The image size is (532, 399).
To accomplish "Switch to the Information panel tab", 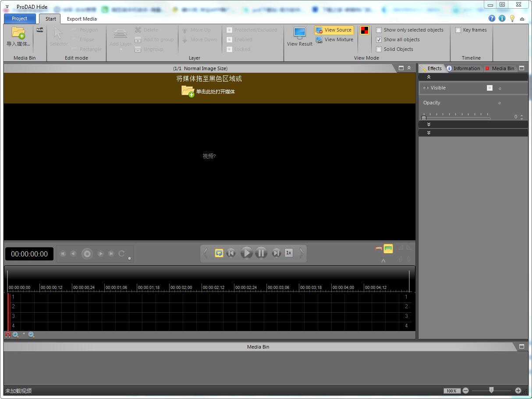I will tap(463, 68).
